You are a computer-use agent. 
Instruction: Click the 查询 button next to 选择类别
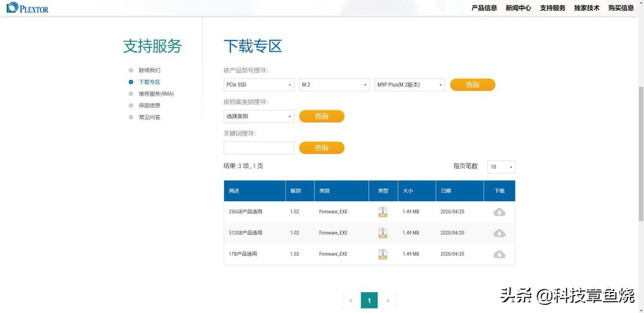322,116
